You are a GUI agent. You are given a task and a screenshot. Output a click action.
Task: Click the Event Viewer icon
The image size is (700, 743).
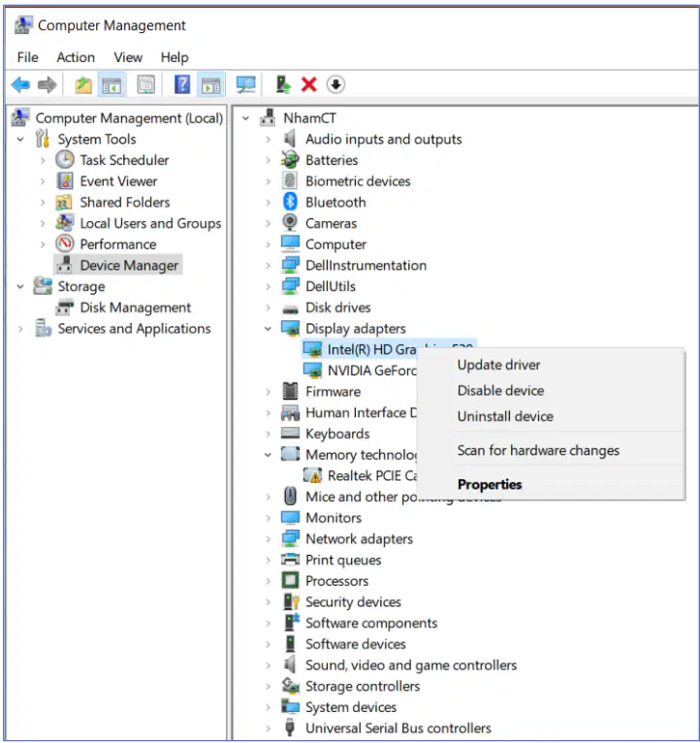65,181
